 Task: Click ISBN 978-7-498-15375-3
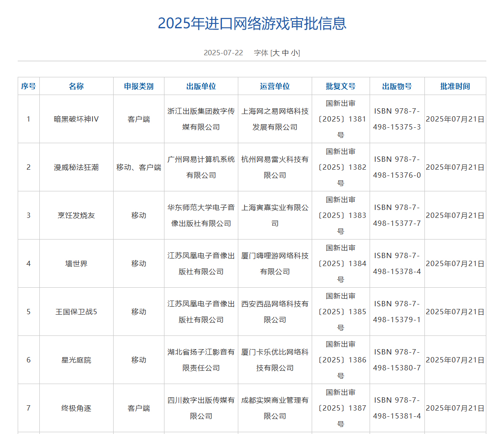pos(397,119)
